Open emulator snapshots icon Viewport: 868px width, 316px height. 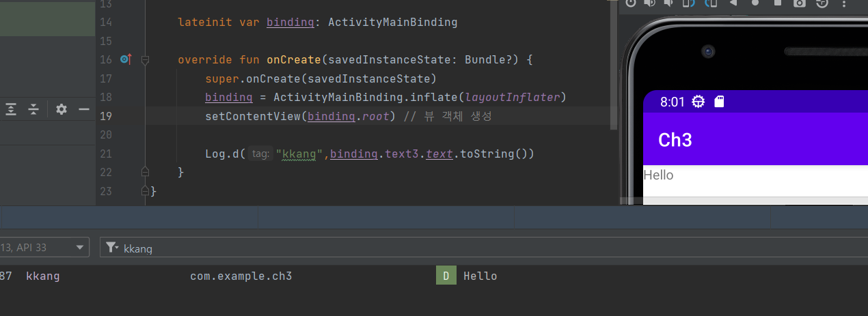click(x=822, y=3)
